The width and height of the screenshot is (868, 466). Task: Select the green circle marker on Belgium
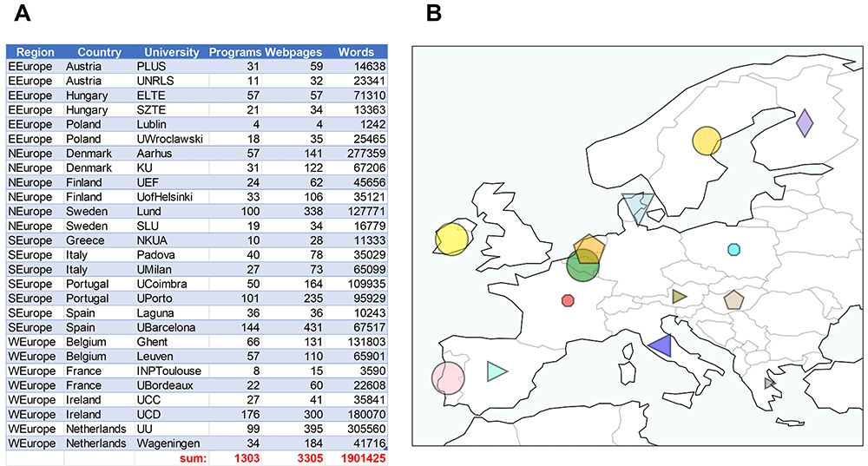(x=583, y=265)
